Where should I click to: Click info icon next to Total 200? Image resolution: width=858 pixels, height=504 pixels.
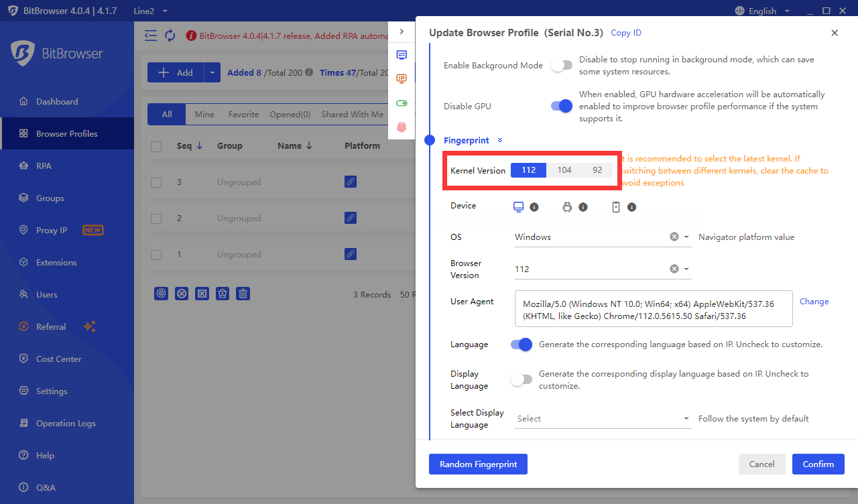(x=309, y=72)
